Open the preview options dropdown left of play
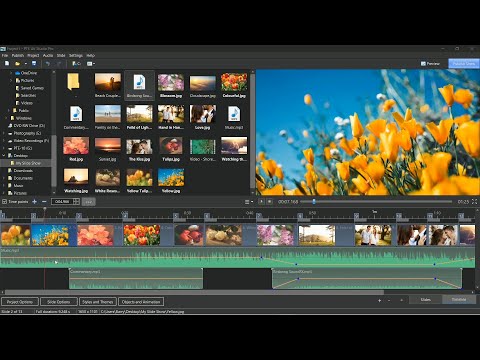This screenshot has height=360, width=480. tap(249, 202)
